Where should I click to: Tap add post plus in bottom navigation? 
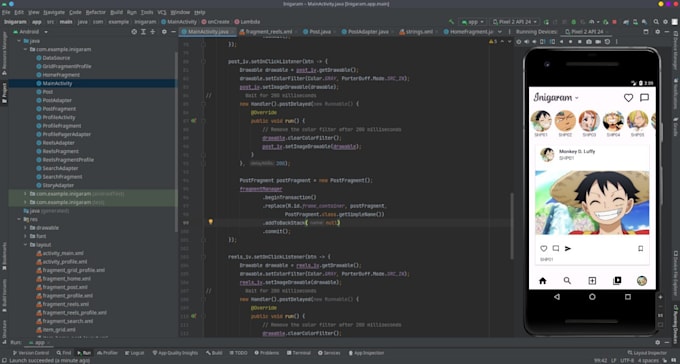click(592, 281)
